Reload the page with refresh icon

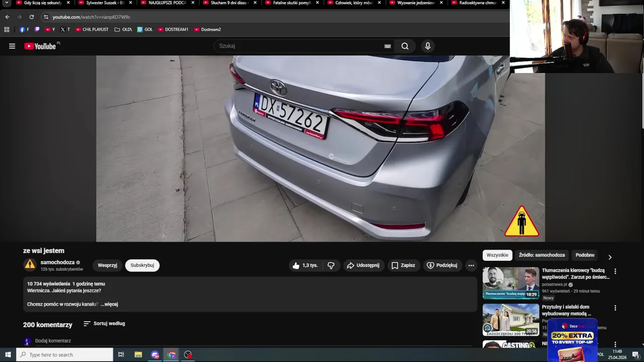32,17
